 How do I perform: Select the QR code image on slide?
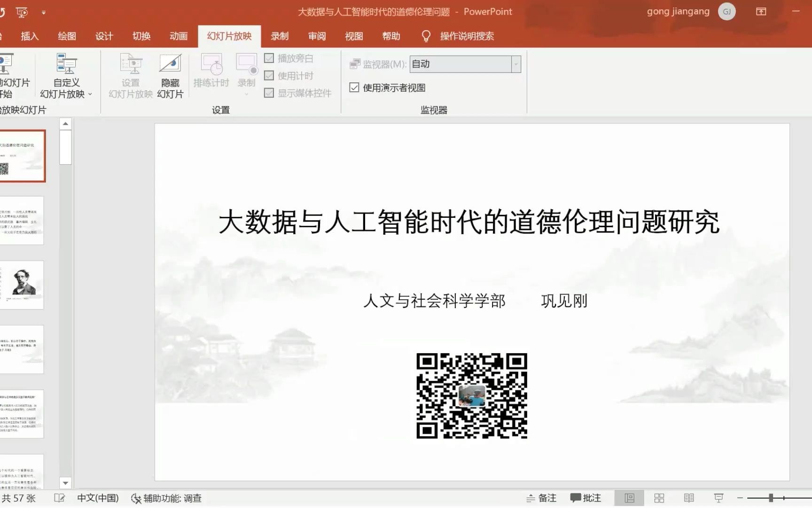click(472, 396)
